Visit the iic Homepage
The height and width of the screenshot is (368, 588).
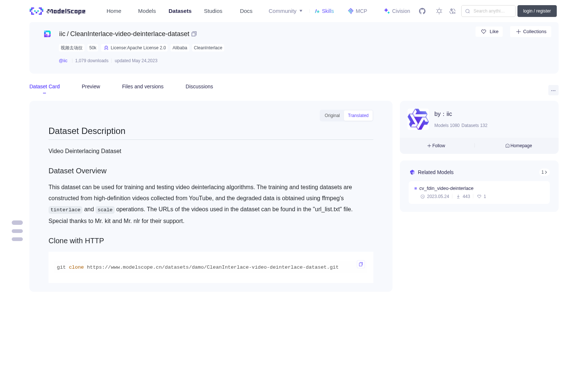[x=519, y=146]
